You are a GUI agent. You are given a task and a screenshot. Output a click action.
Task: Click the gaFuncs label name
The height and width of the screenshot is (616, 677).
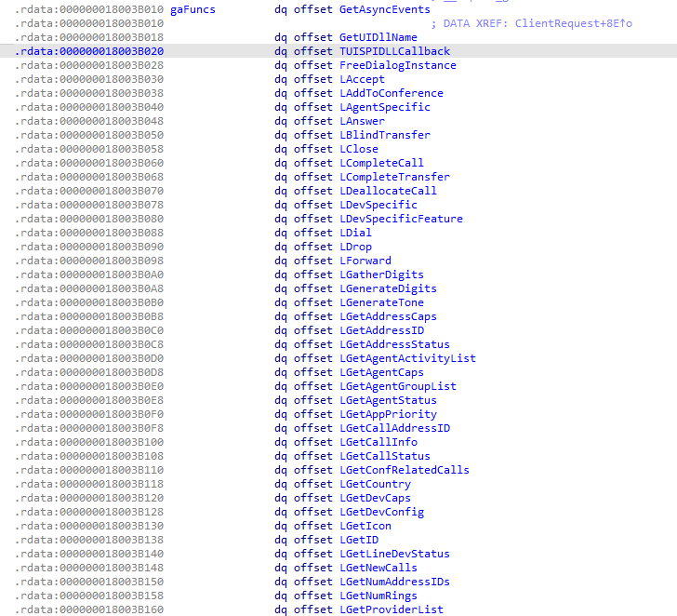click(192, 9)
